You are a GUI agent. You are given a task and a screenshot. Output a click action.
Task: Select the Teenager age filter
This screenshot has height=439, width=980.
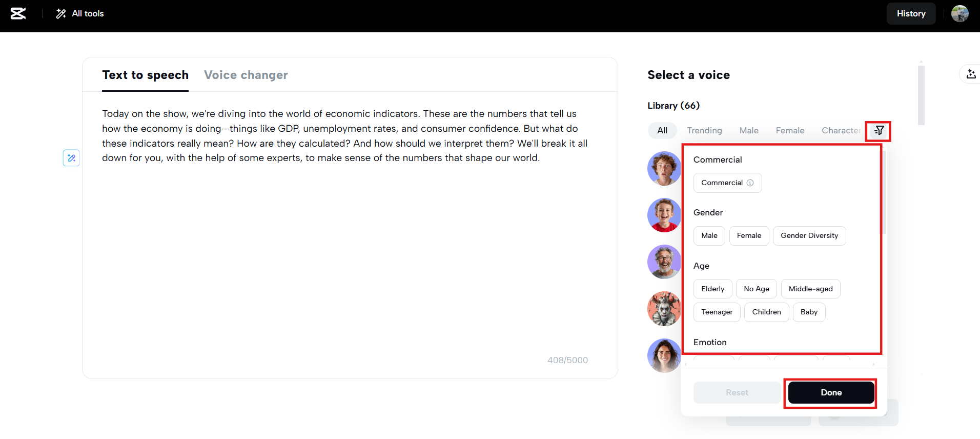[x=717, y=312]
